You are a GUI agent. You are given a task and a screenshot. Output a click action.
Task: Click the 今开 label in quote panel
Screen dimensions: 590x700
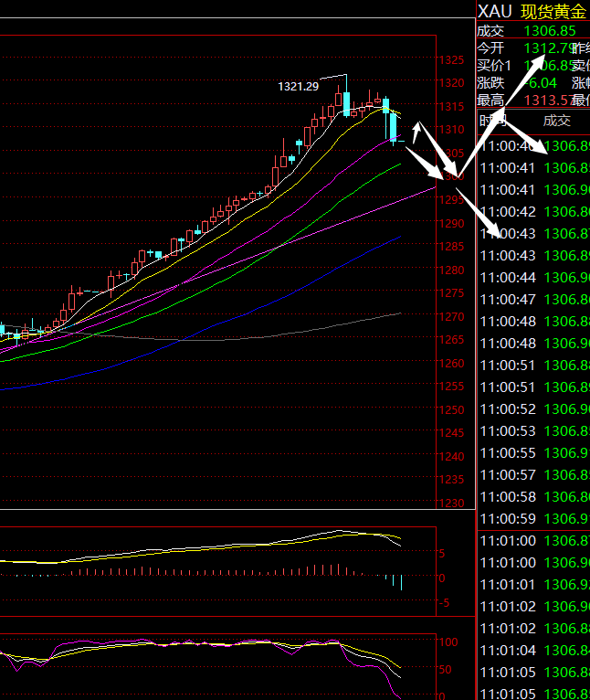click(490, 48)
